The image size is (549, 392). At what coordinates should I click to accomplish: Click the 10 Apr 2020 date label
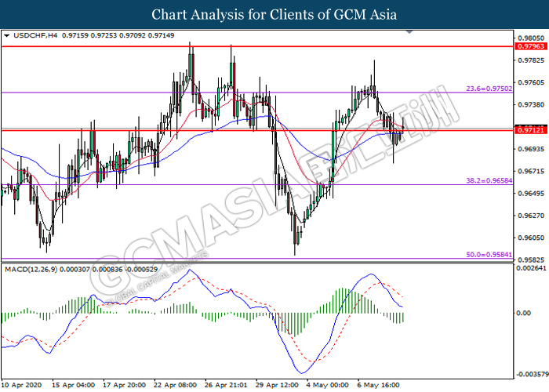pos(22,385)
